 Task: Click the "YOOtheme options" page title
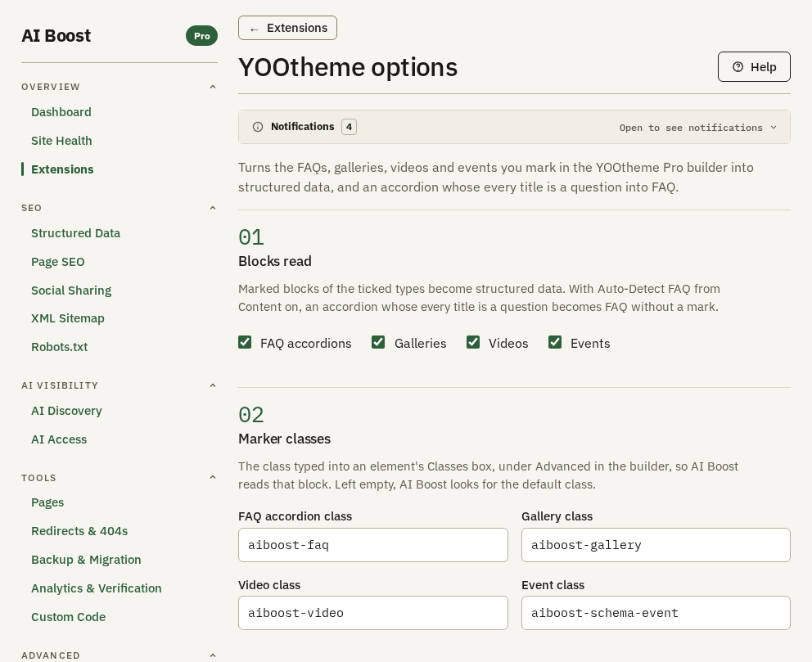pos(348,67)
